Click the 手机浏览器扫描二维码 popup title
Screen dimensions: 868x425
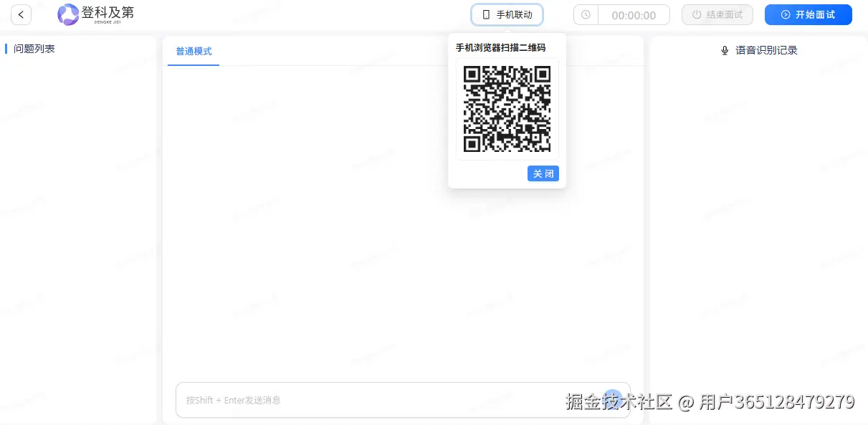point(501,48)
